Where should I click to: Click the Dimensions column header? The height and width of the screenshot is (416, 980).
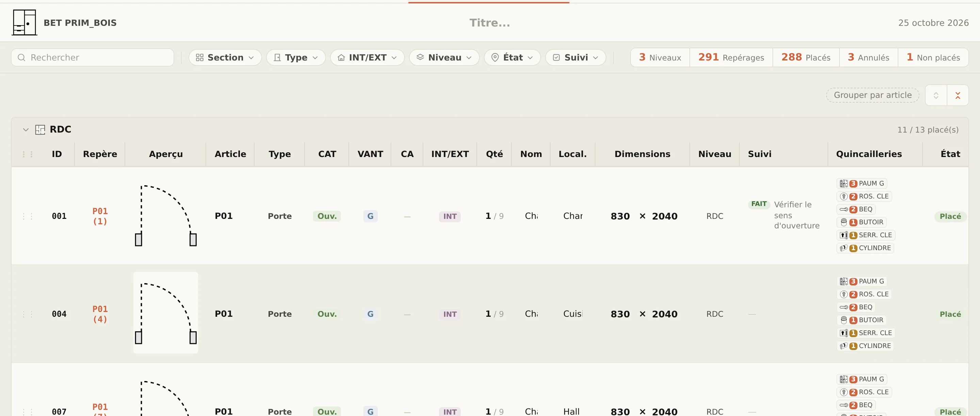[x=642, y=154]
